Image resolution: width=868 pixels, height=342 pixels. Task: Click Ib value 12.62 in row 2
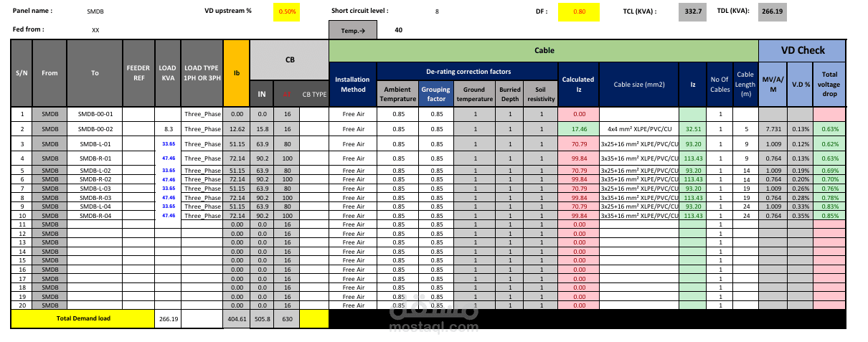point(236,129)
